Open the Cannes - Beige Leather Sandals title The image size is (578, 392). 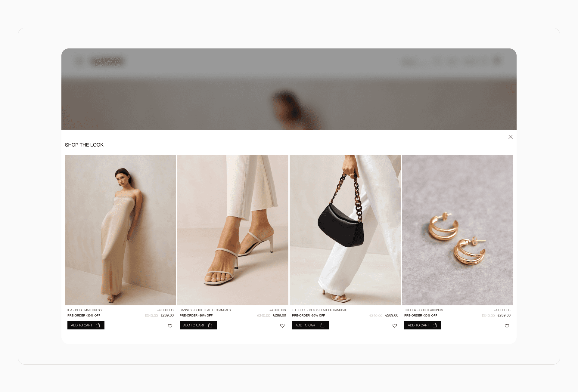[x=205, y=310]
